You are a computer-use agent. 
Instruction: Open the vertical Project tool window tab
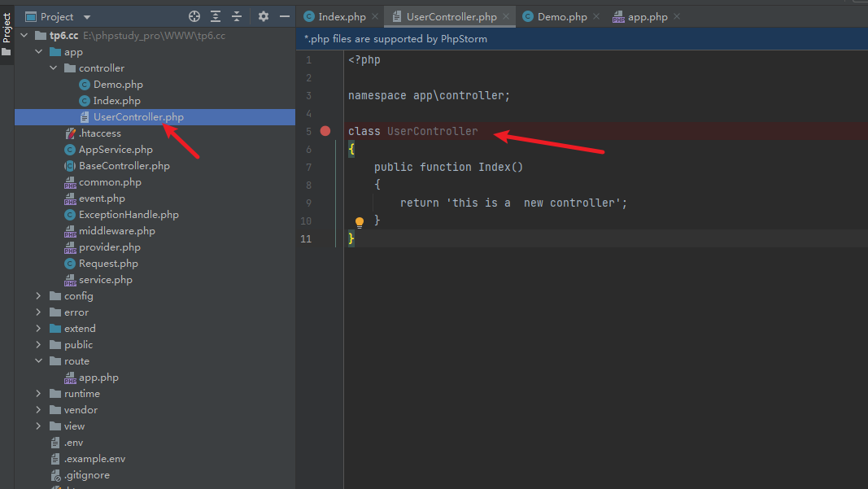[7, 28]
